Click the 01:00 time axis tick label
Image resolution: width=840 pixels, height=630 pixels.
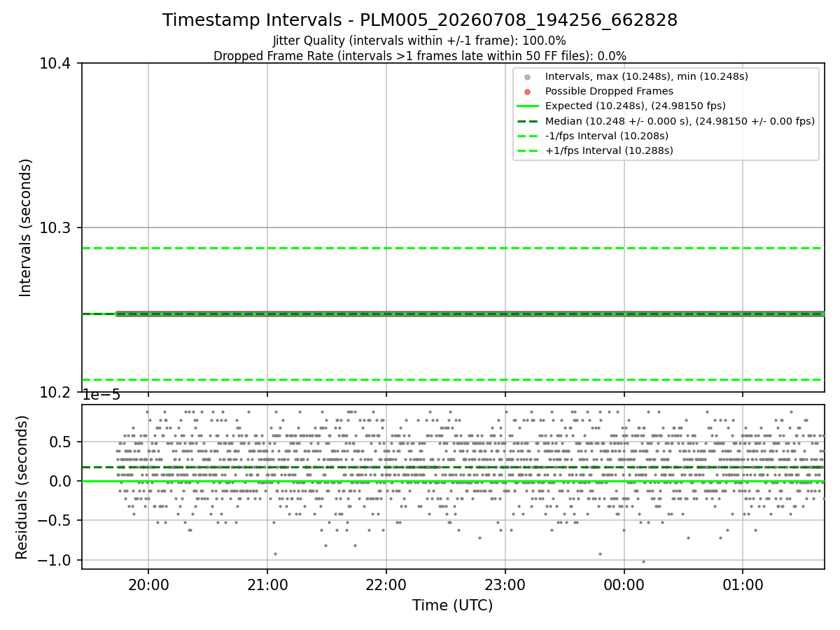743,584
